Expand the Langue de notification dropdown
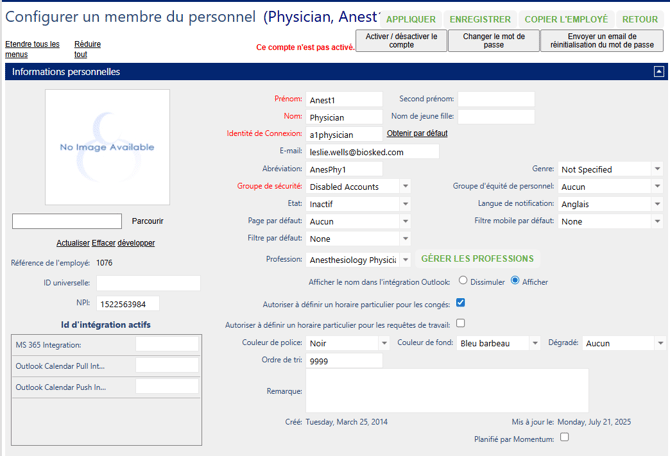The height and width of the screenshot is (456, 670). (609, 204)
